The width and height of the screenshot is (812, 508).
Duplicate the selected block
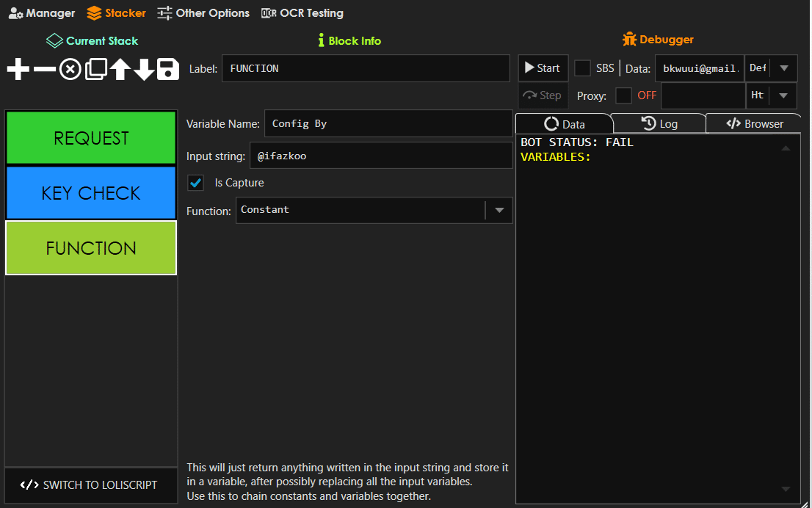(95, 69)
